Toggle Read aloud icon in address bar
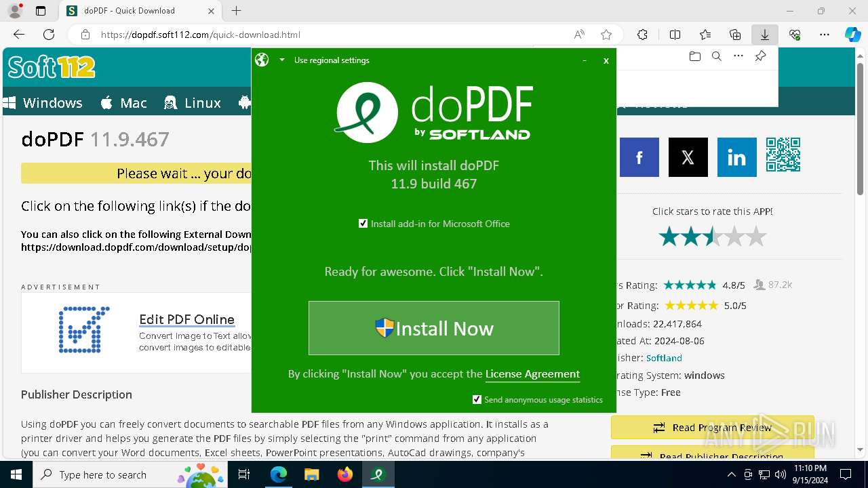Screen dimensions: 868x488 coord(579,35)
